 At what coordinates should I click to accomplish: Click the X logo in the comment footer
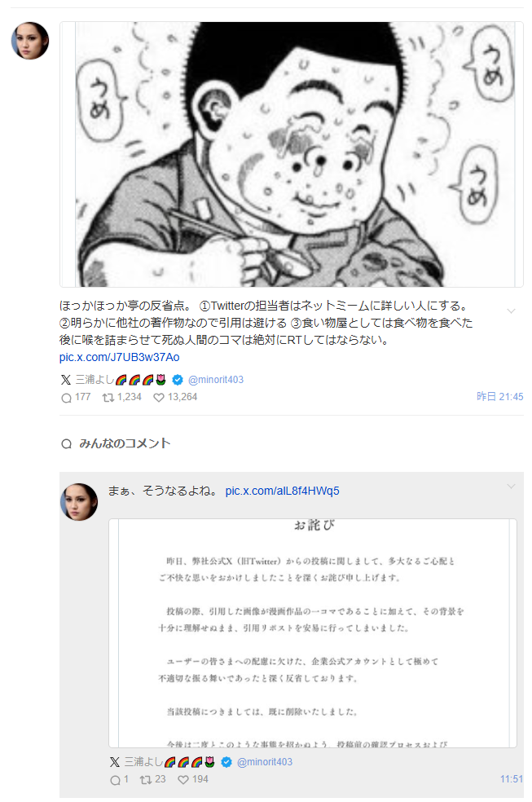115,761
